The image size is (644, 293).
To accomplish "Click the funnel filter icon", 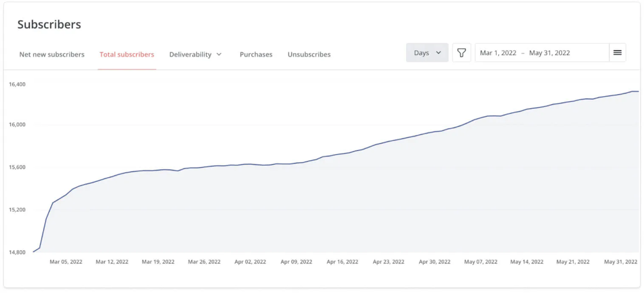I will 461,53.
